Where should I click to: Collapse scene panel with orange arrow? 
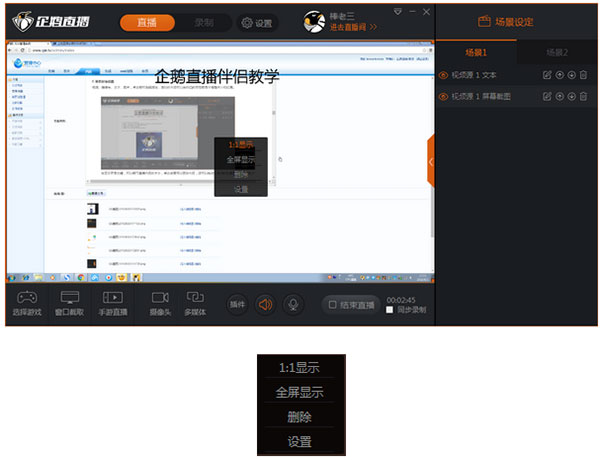431,161
